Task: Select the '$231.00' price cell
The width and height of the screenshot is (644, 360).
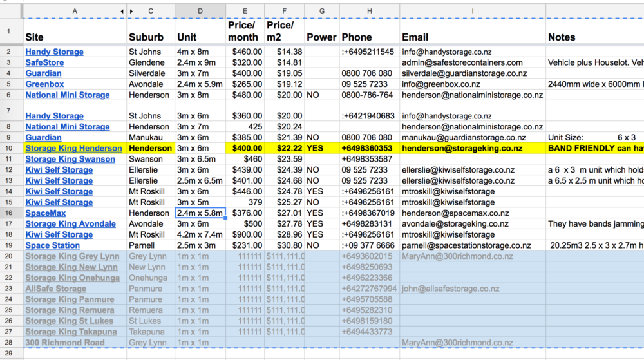Action: tap(245, 245)
